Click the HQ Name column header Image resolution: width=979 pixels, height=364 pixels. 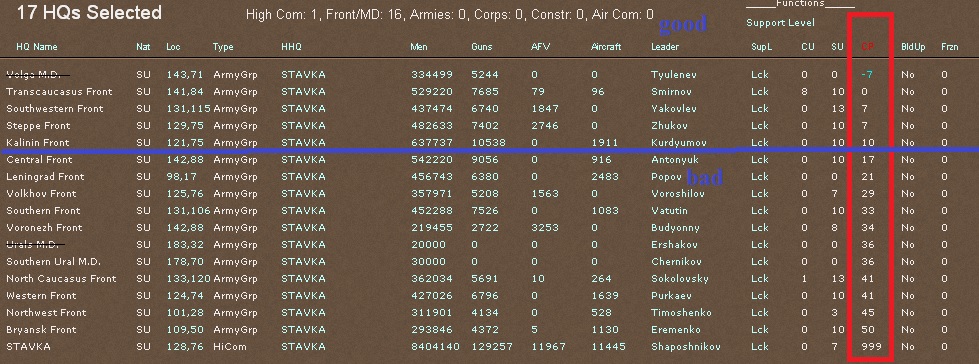[37, 47]
